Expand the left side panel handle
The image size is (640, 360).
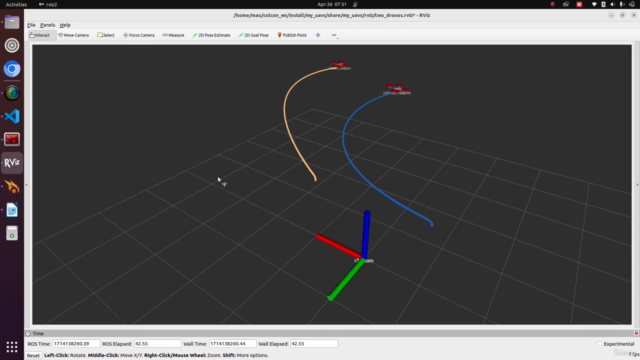pos(27,184)
